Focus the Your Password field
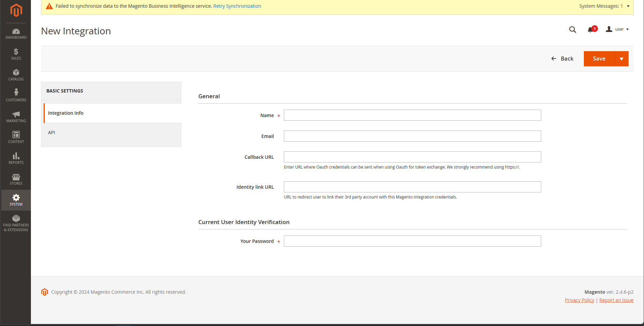 (x=412, y=241)
